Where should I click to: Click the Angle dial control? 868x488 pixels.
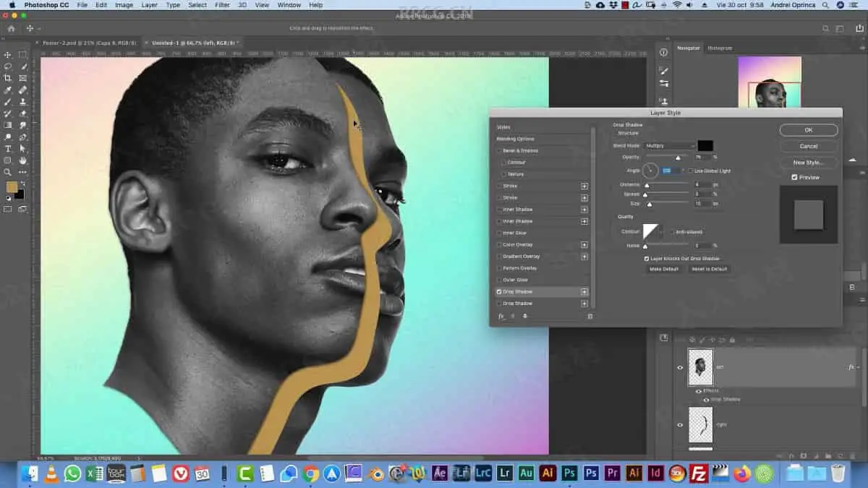(650, 171)
